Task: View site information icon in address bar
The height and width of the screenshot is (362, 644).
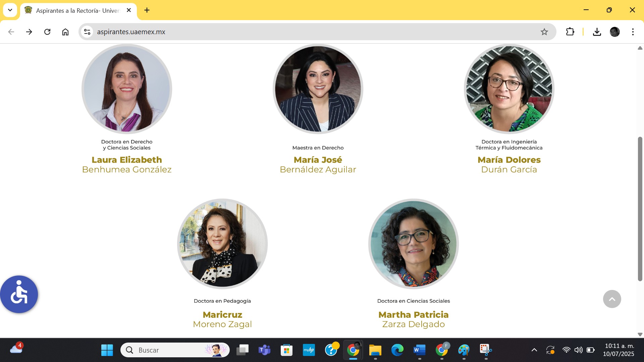Action: pos(87,32)
